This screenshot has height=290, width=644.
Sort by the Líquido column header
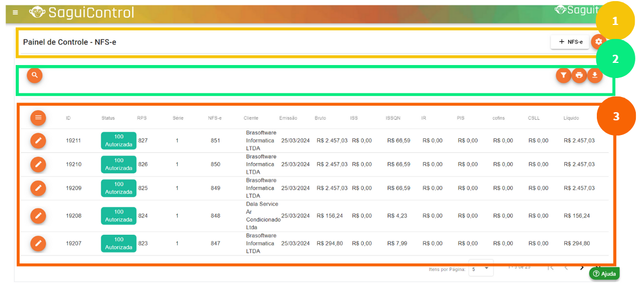coord(571,118)
